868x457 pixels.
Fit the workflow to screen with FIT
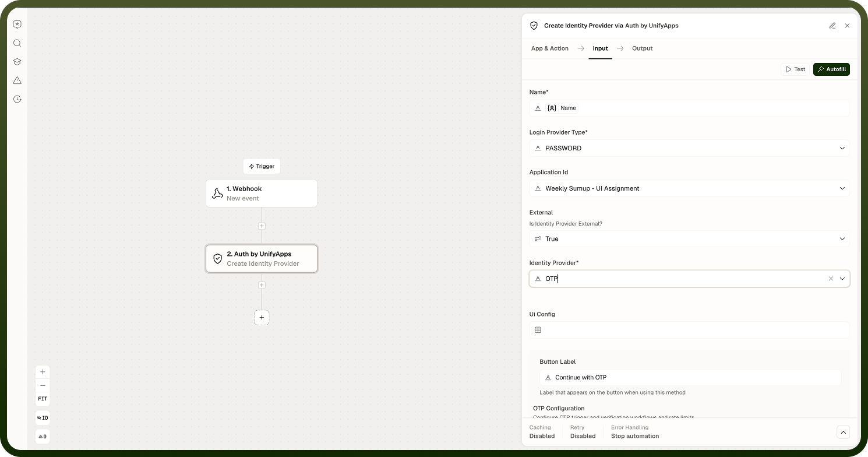(43, 399)
